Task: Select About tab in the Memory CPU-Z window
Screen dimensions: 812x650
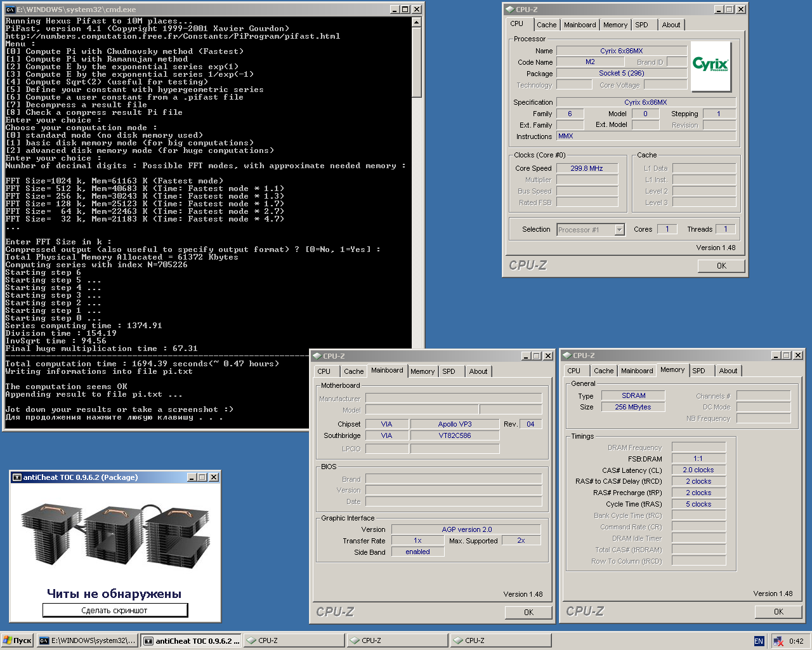Action: coord(728,371)
